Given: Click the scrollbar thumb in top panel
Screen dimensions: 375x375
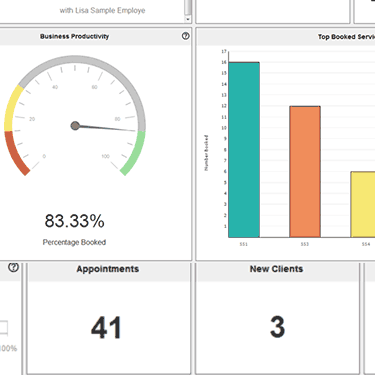Looking at the screenshot, I should click(188, 7).
